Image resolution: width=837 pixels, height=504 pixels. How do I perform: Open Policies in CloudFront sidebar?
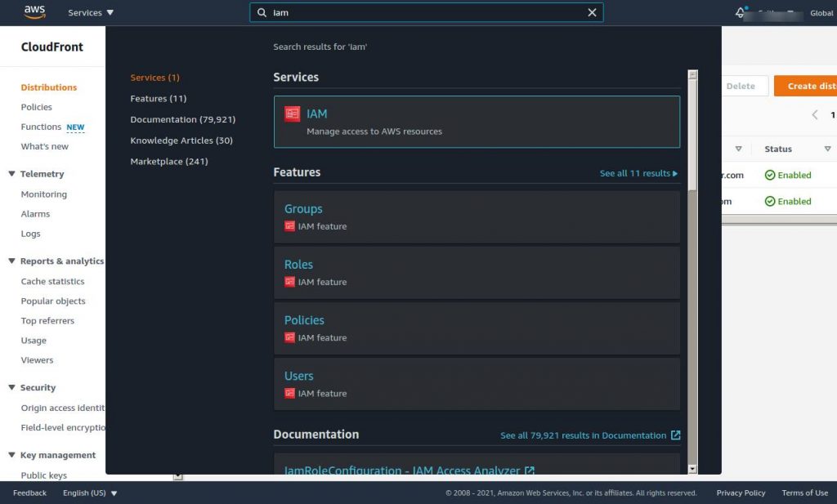click(x=36, y=107)
